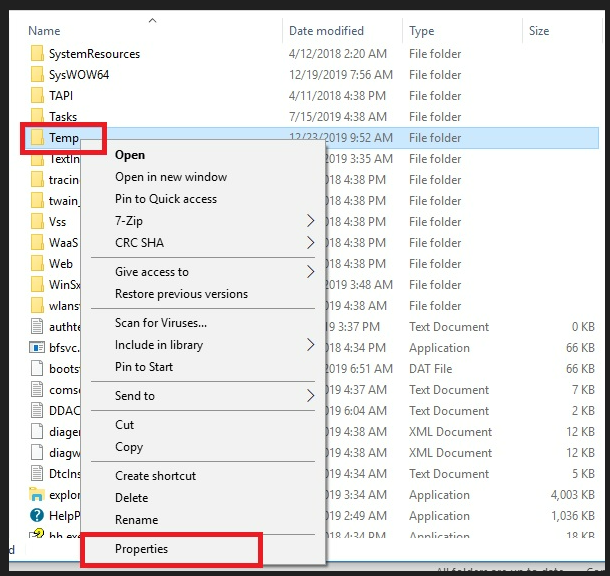The width and height of the screenshot is (610, 576).
Task: Click the tracin folder icon
Action: (37, 180)
